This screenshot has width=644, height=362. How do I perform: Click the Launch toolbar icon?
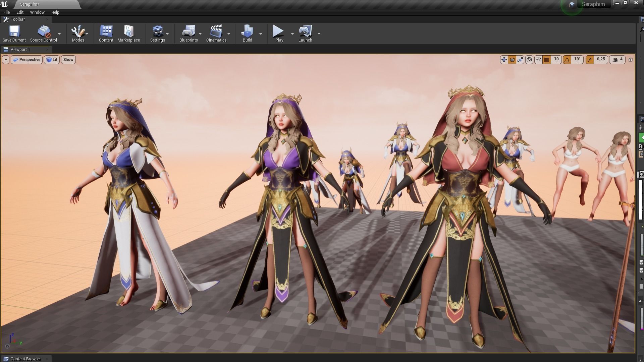coord(305,34)
